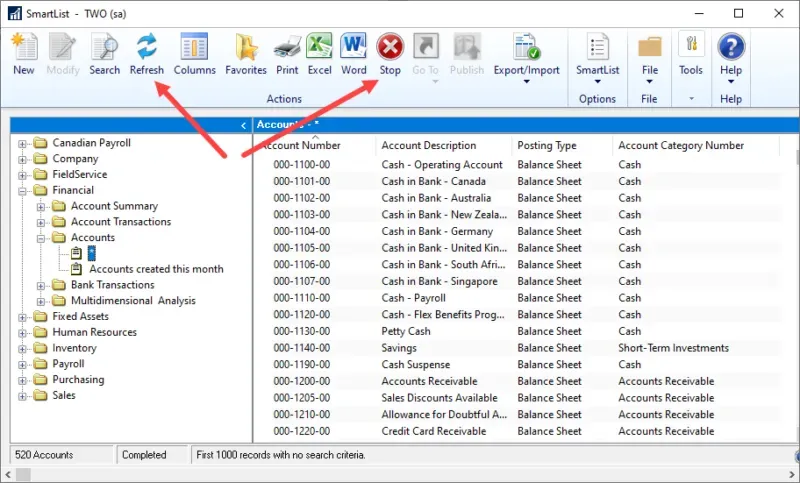Refresh the SmartList results

coord(147,53)
